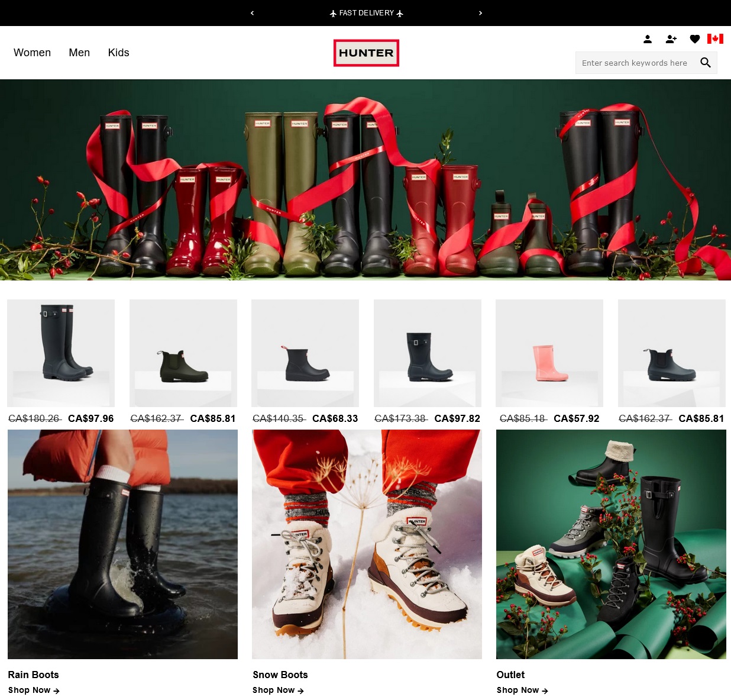
Task: Open the pink kids boot priced CA$57.92
Action: (x=549, y=353)
